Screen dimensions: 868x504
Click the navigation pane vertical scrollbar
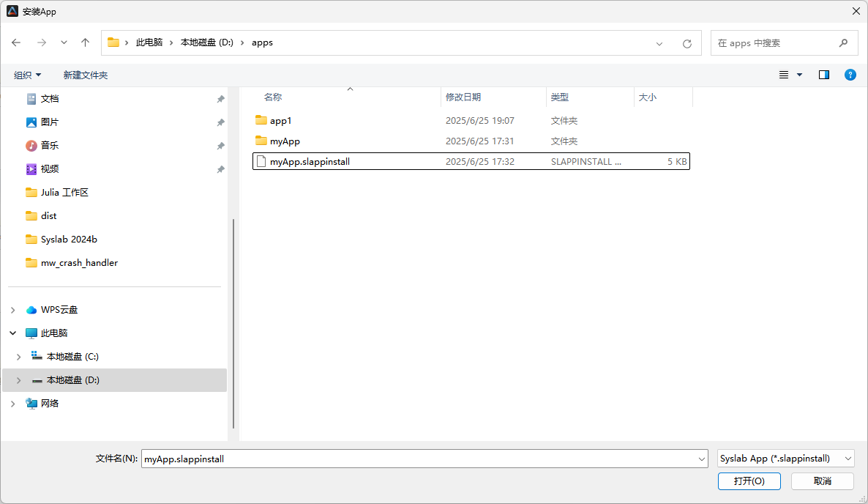[x=233, y=322]
